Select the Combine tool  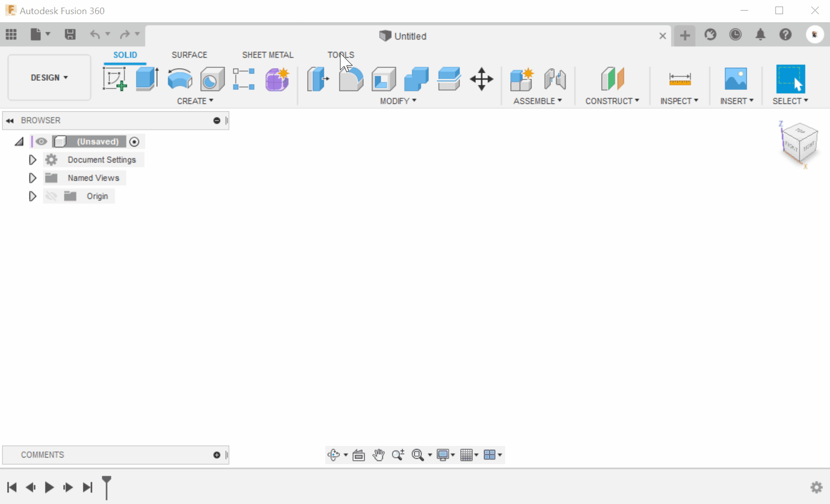416,79
